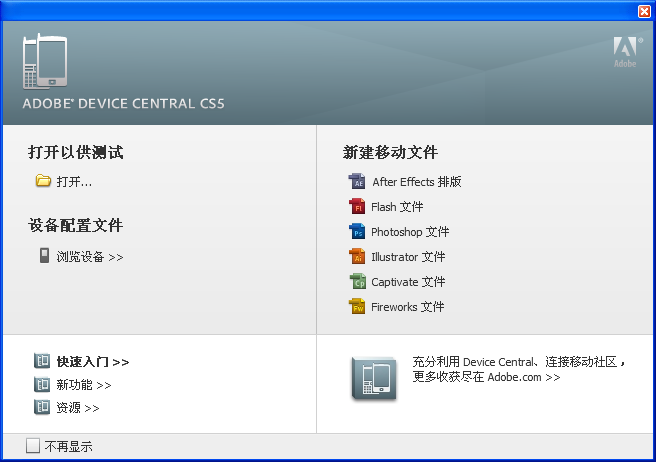Viewport: 656px width, 462px height.
Task: Enable the 不再显示 checkbox
Action: coord(33,446)
